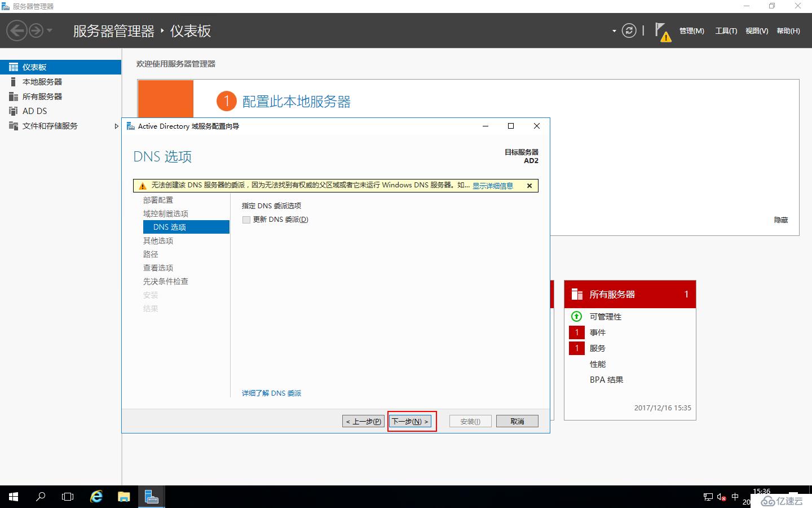Click the green 可管理性 status icon
This screenshot has width=812, height=508.
click(x=576, y=317)
